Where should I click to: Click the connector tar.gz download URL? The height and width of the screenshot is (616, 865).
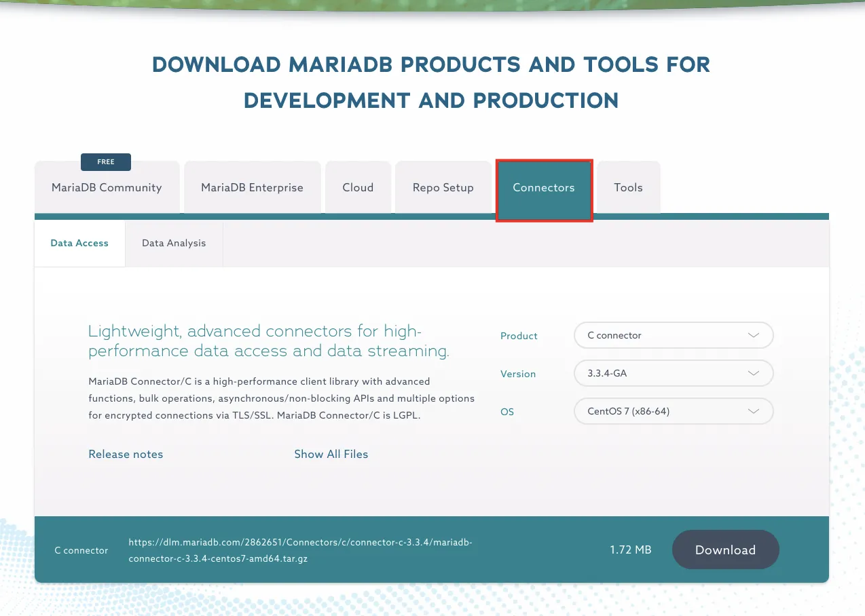[x=300, y=551]
